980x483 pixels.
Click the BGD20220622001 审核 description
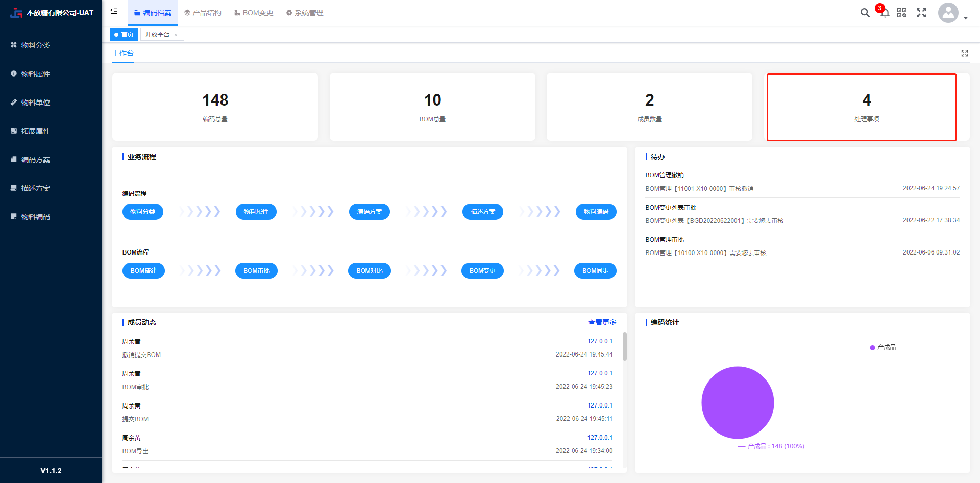pyautogui.click(x=715, y=221)
